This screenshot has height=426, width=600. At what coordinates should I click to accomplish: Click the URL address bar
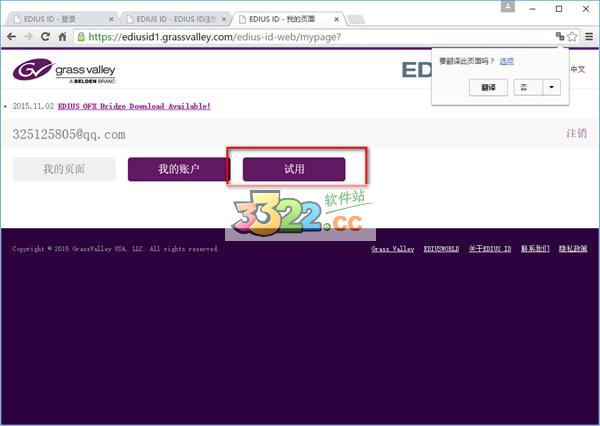[x=314, y=37]
